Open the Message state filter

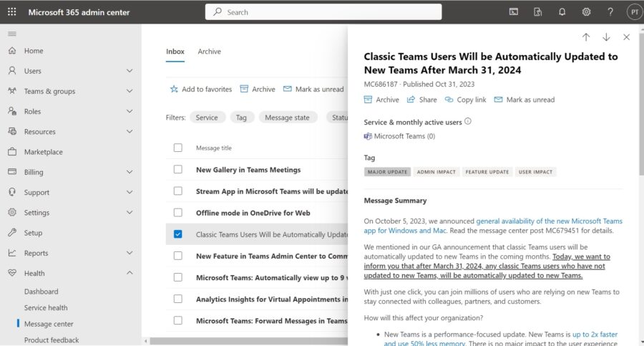point(287,117)
